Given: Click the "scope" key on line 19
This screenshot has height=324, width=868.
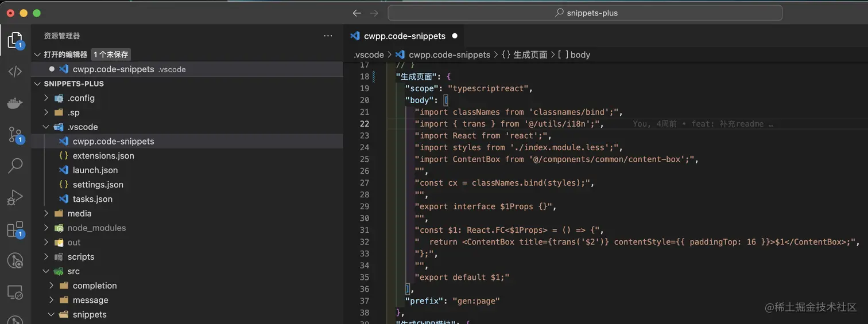Looking at the screenshot, I should point(421,88).
